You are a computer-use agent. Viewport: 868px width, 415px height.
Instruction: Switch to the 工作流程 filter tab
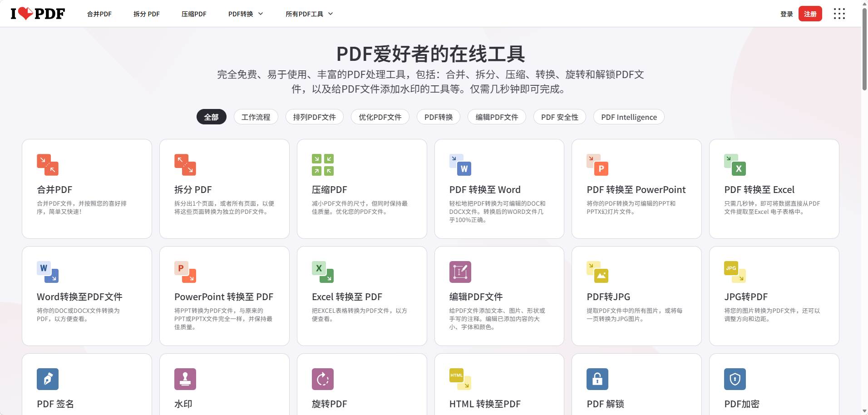coord(256,117)
